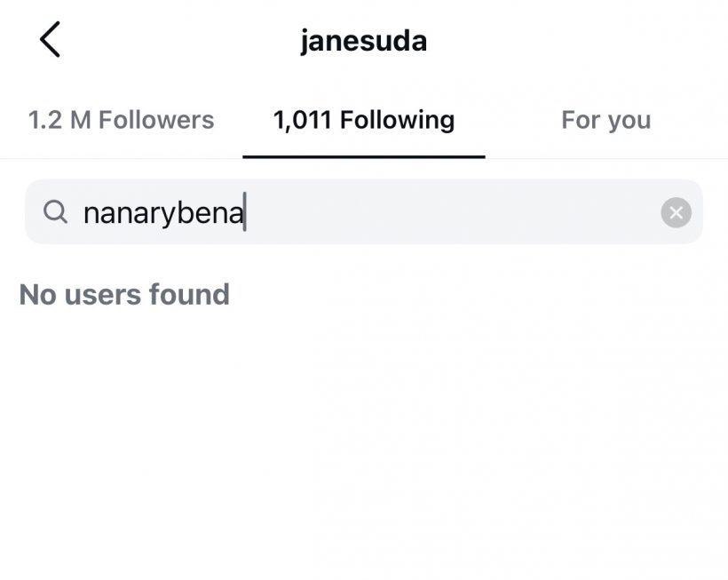Click inside the search input field
This screenshot has height=580, width=728.
[355, 211]
